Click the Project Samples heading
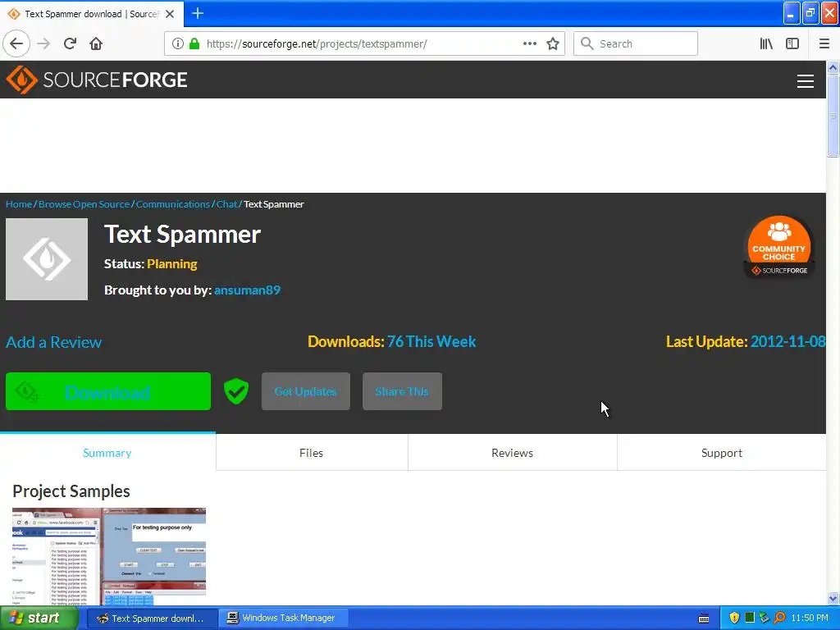Viewport: 840px width, 630px height. (71, 491)
